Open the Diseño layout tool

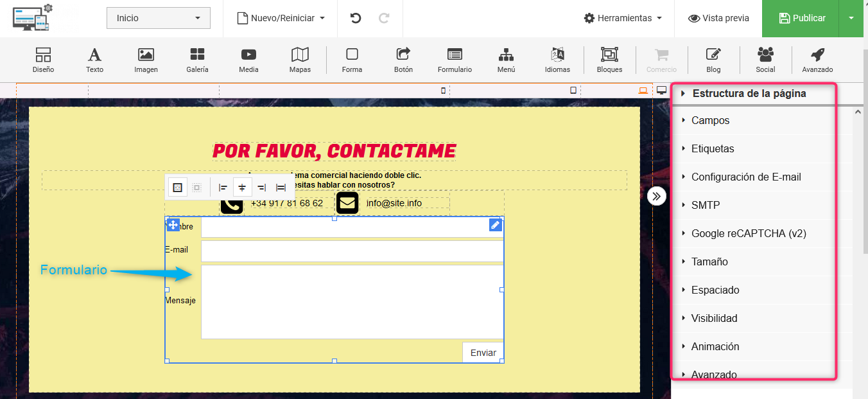point(43,60)
